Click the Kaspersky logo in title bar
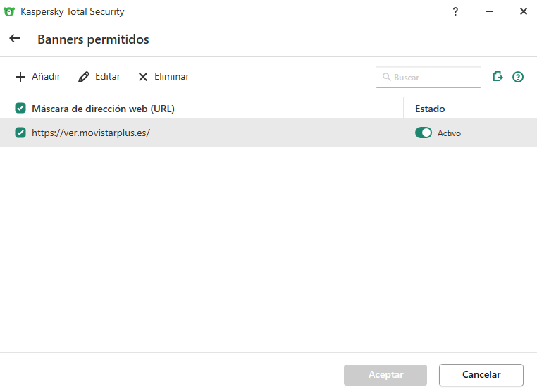 [x=9, y=11]
